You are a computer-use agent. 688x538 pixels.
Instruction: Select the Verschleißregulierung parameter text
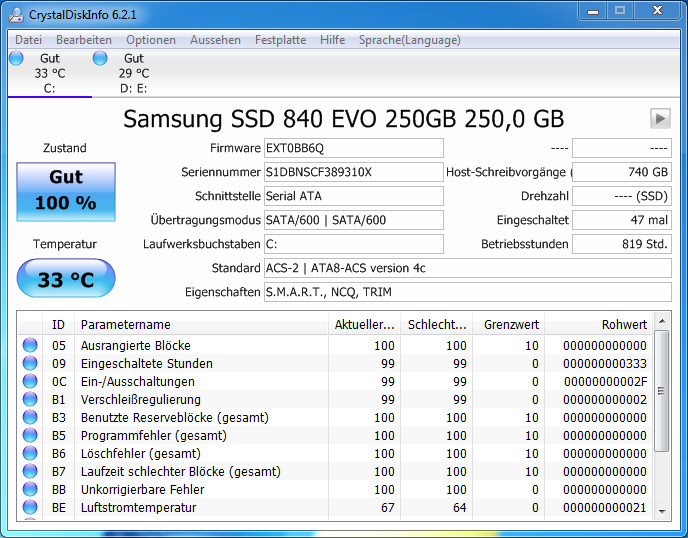point(140,400)
